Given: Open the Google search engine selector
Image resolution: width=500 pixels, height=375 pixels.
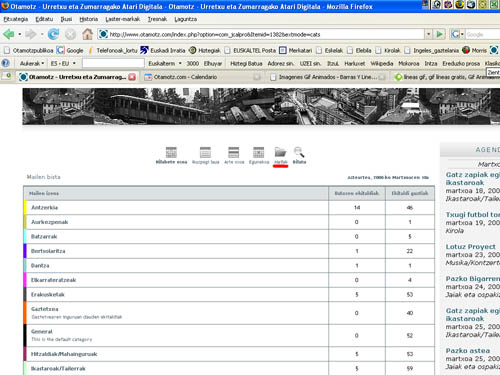Looking at the screenshot, I should 457,34.
